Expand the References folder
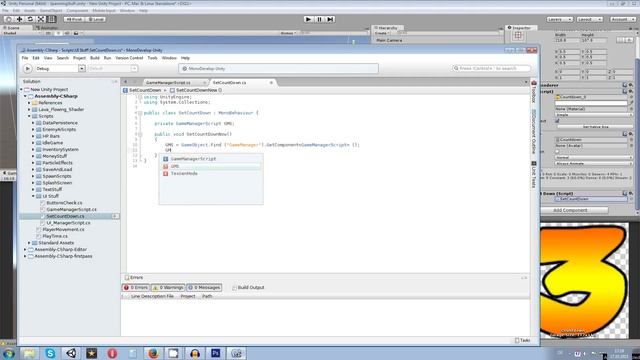The image size is (640, 360). click(29, 103)
